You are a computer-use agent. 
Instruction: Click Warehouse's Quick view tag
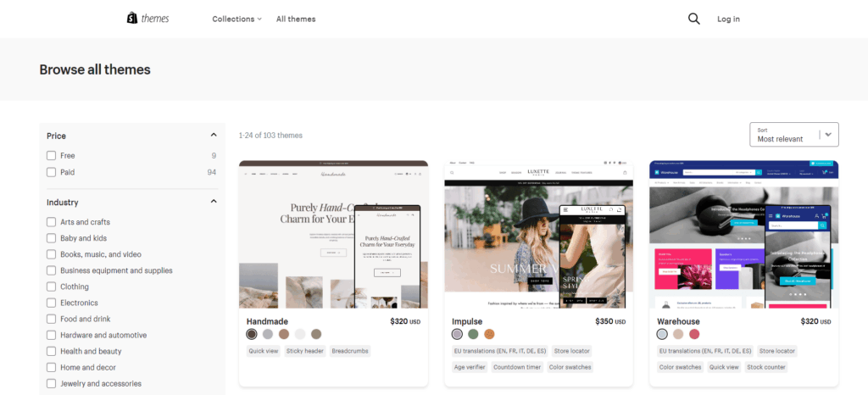point(724,367)
